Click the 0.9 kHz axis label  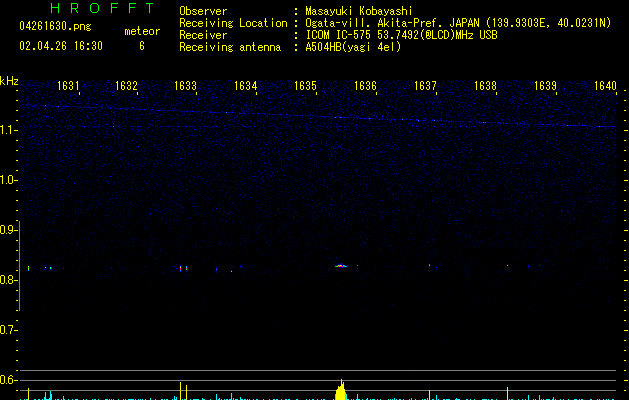pyautogui.click(x=8, y=230)
